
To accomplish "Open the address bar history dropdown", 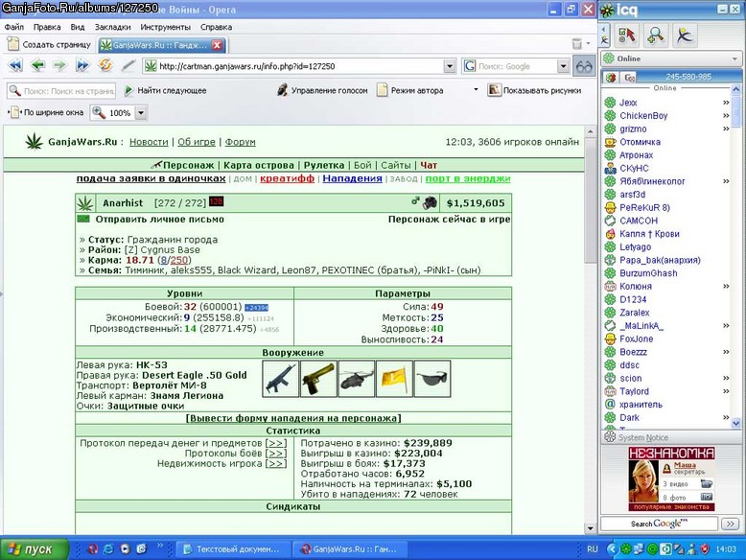I will tap(450, 66).
